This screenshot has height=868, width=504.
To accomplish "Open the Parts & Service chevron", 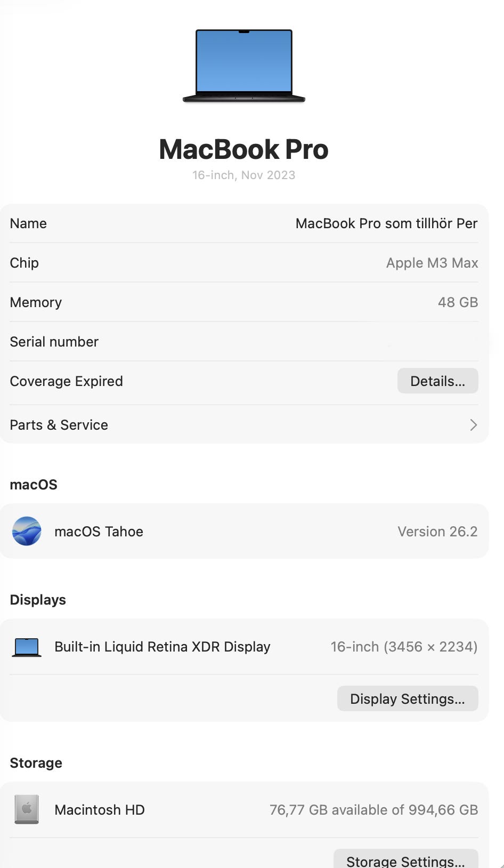I will [473, 425].
